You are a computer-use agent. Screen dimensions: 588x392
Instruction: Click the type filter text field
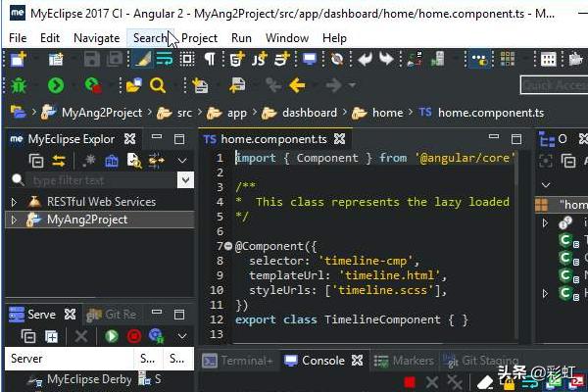click(98, 180)
